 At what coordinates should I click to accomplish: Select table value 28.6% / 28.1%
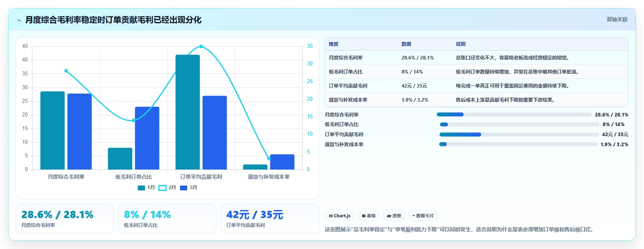(x=417, y=58)
